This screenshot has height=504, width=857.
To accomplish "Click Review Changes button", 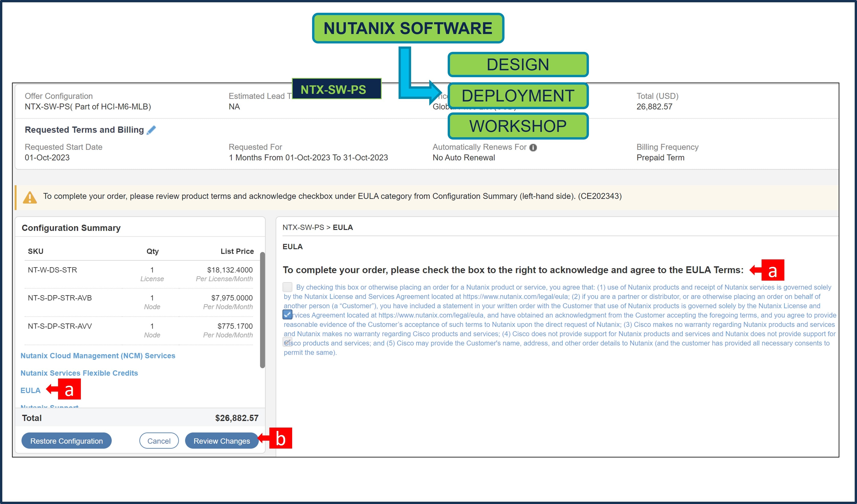I will (x=222, y=441).
